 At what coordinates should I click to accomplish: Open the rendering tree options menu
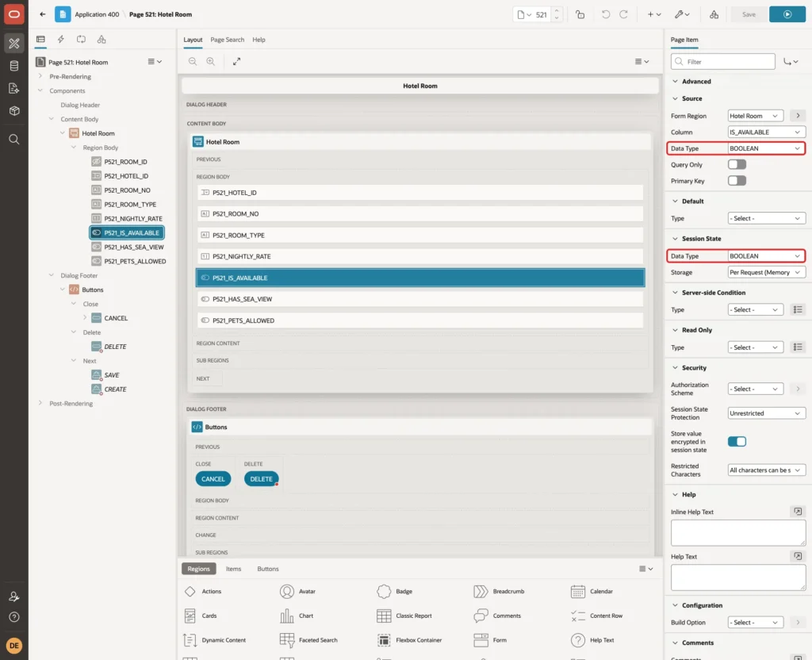pyautogui.click(x=155, y=61)
